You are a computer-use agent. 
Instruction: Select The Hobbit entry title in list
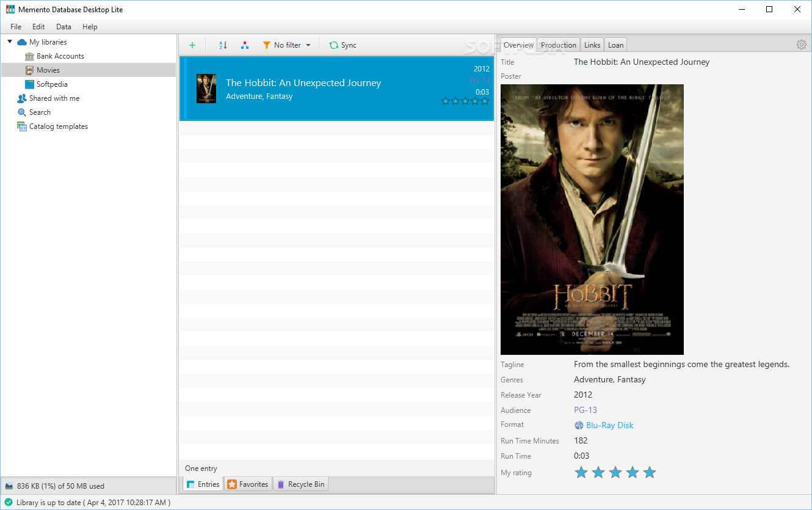point(303,83)
